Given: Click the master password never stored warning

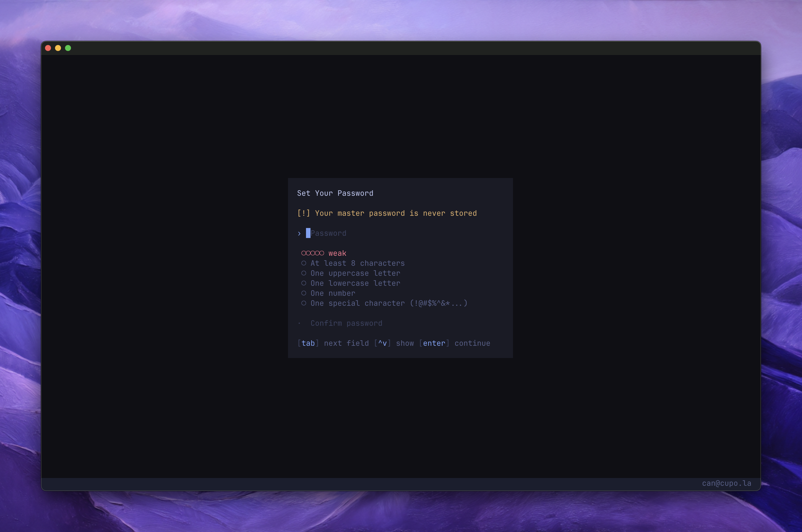Looking at the screenshot, I should (x=387, y=213).
